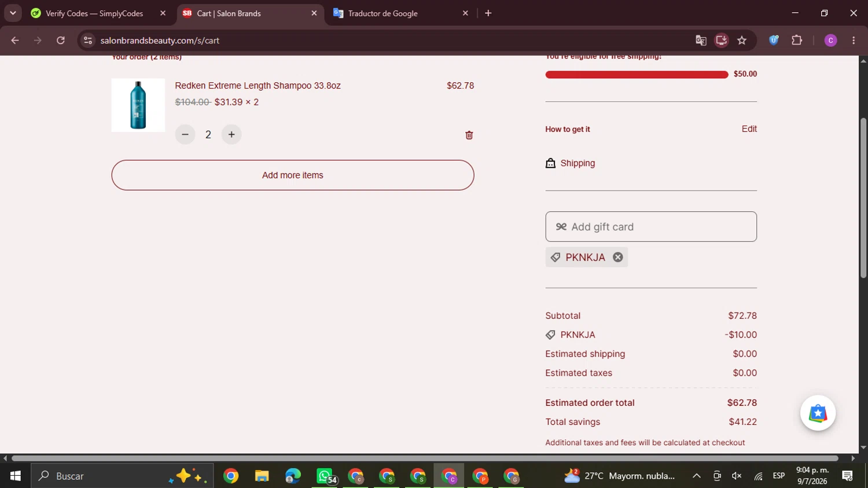Click the PKNKJA -$10.00 discount amount
Image resolution: width=868 pixels, height=488 pixels.
[741, 335]
